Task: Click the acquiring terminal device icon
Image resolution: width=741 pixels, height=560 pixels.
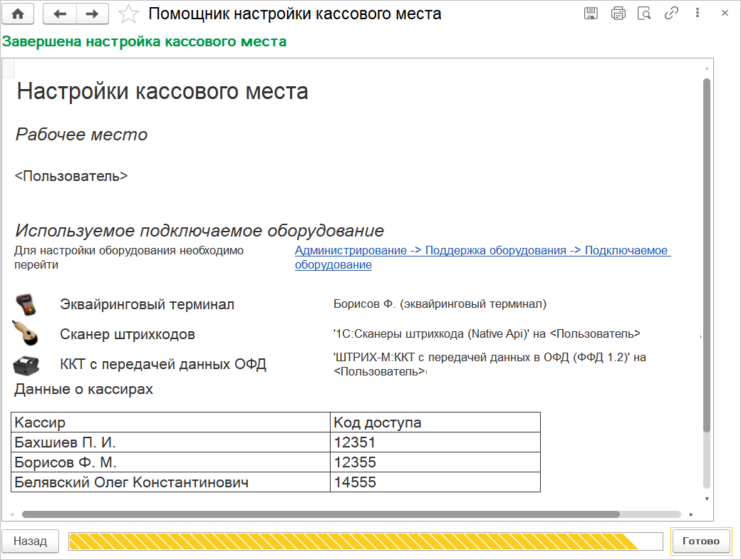Action: (x=28, y=304)
